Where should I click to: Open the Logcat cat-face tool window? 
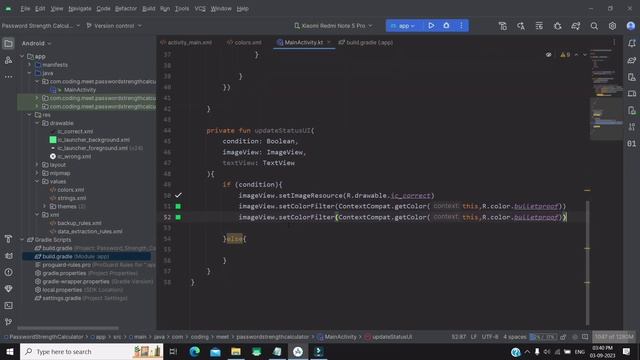[8, 256]
